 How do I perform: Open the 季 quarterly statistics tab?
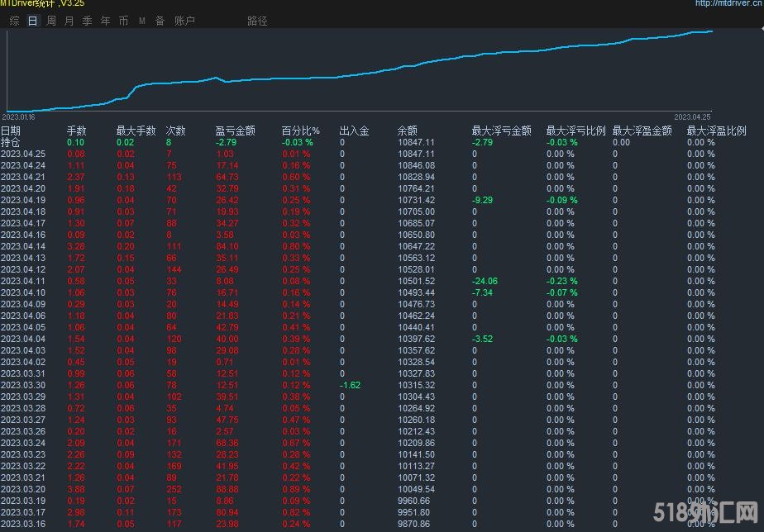pos(87,21)
